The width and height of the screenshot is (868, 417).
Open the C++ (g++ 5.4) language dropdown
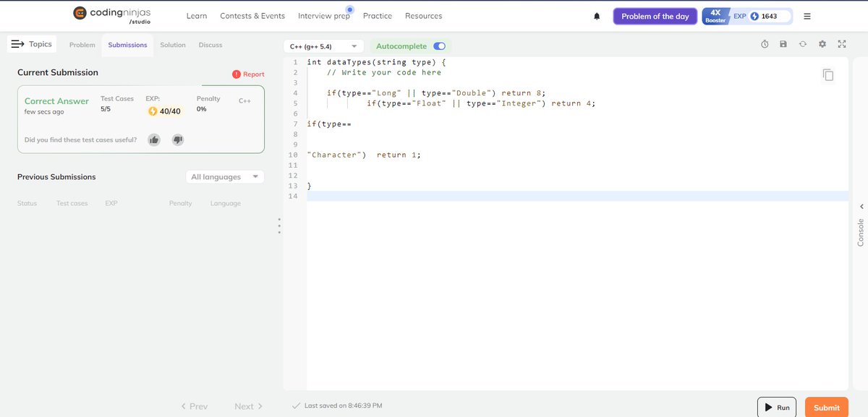tap(324, 46)
